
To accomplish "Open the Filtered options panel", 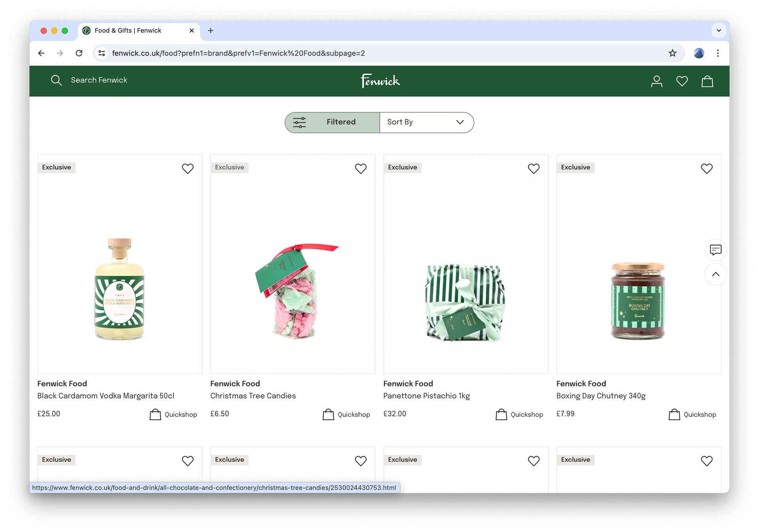I will (x=332, y=122).
